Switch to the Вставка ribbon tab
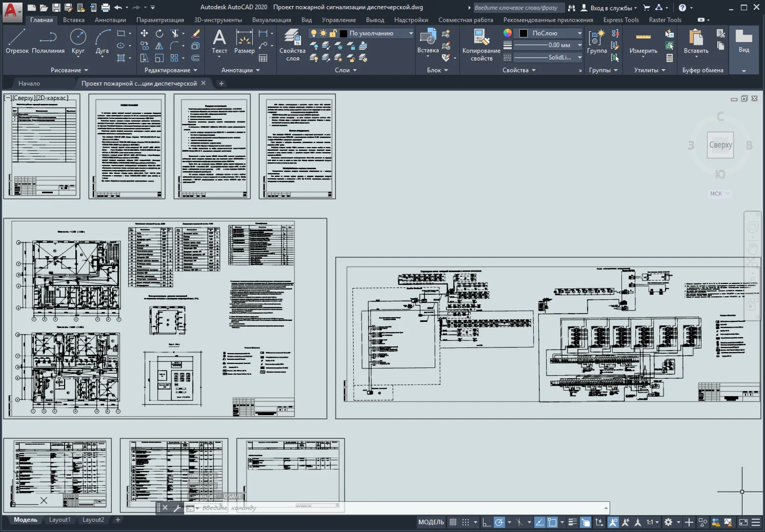 [74, 20]
